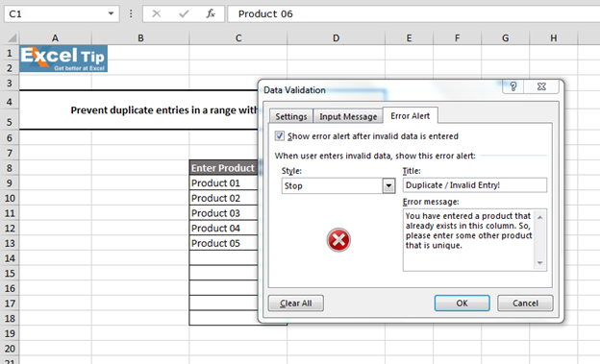Viewport: 600px width, 364px height.
Task: Select cell containing Product 03
Action: [x=223, y=213]
